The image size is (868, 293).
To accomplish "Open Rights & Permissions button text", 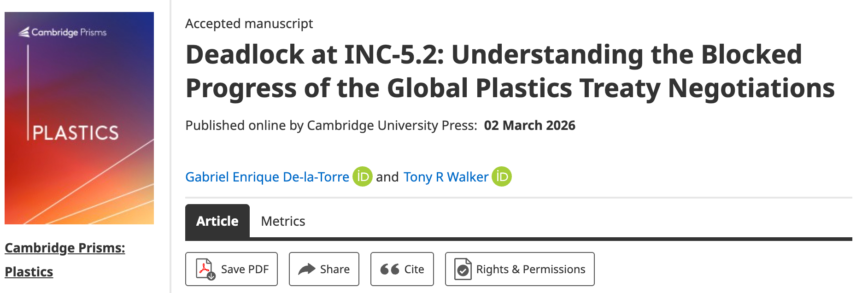I will coord(530,269).
